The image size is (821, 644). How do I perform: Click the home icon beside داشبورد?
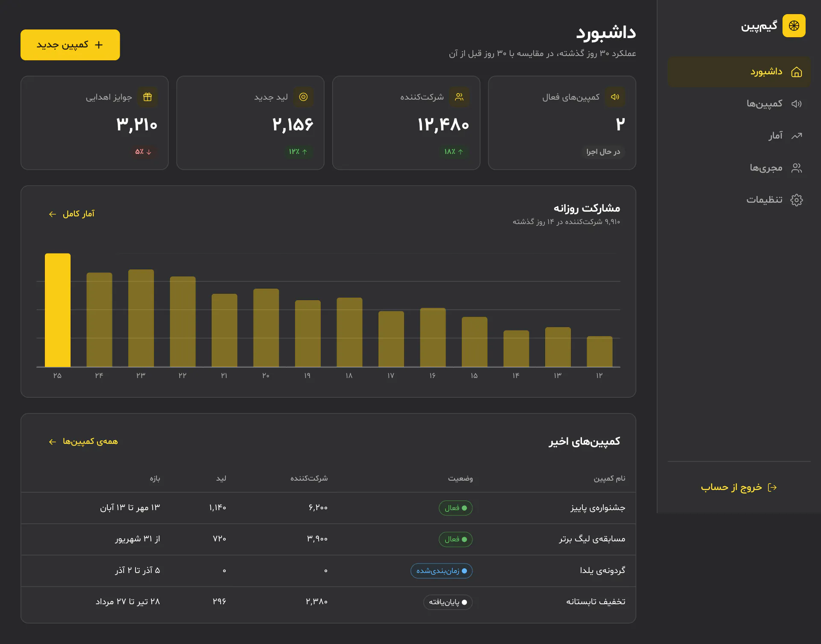pos(796,72)
